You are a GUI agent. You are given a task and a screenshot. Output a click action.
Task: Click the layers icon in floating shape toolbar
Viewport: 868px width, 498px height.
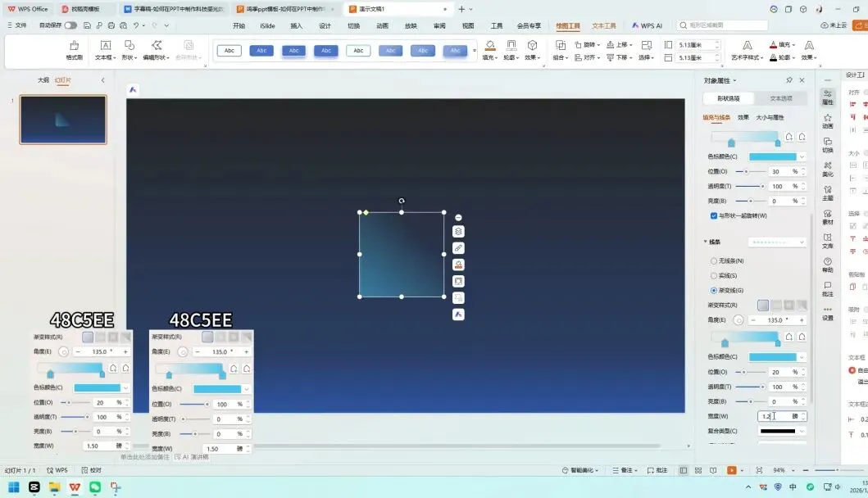click(458, 231)
